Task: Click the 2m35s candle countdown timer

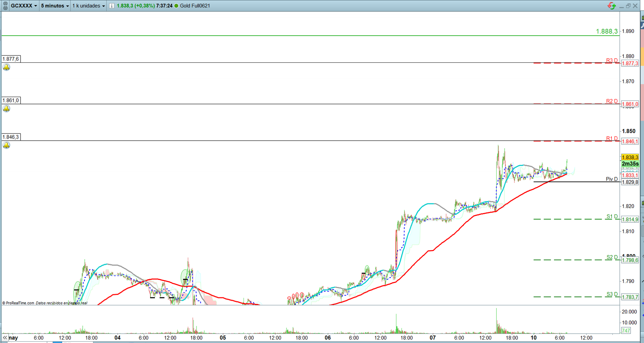Action: click(630, 164)
